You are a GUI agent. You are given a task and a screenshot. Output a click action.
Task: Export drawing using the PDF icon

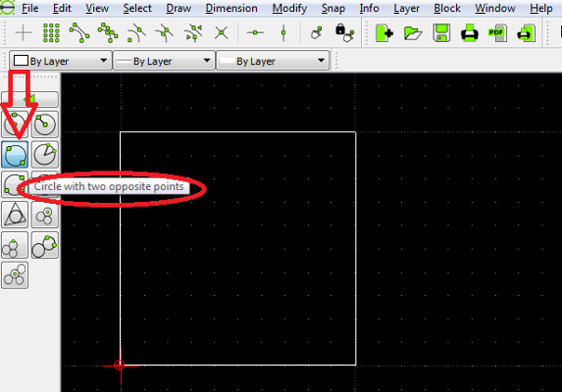[497, 33]
